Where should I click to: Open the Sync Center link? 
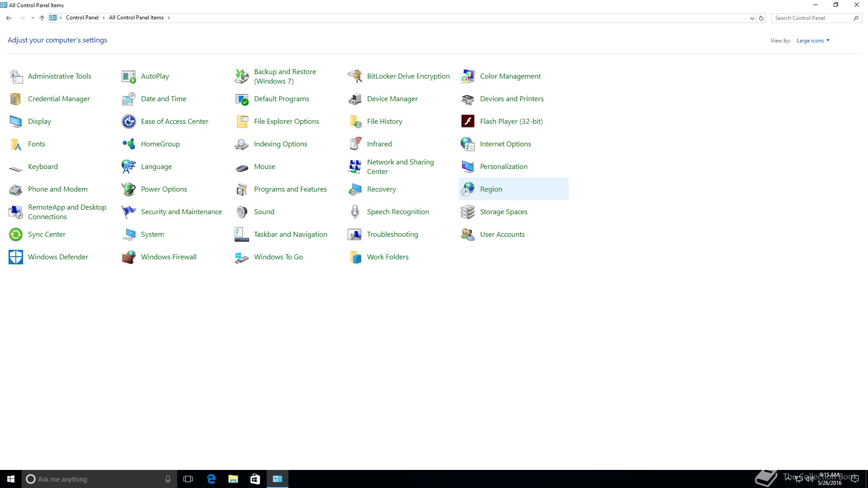[x=47, y=235]
